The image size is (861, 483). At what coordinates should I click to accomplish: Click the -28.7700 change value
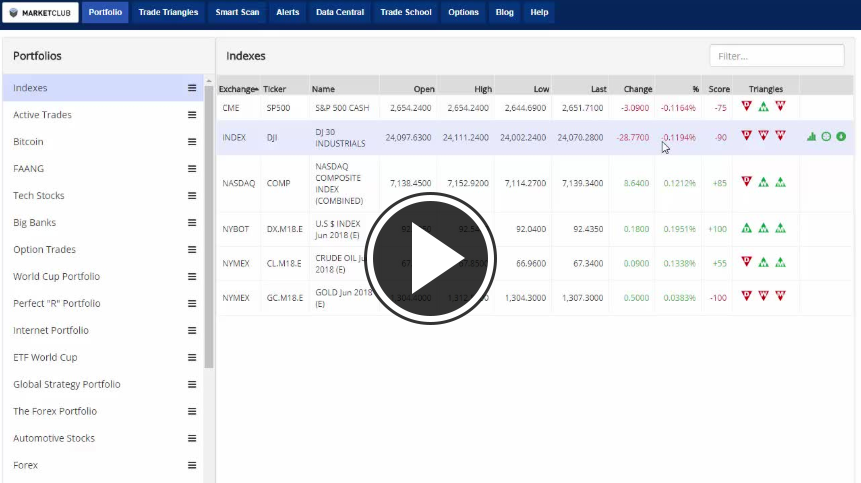pyautogui.click(x=633, y=137)
